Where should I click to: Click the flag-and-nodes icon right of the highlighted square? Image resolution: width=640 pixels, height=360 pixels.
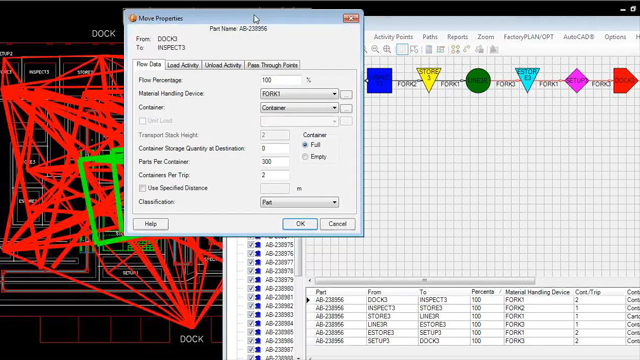click(414, 49)
